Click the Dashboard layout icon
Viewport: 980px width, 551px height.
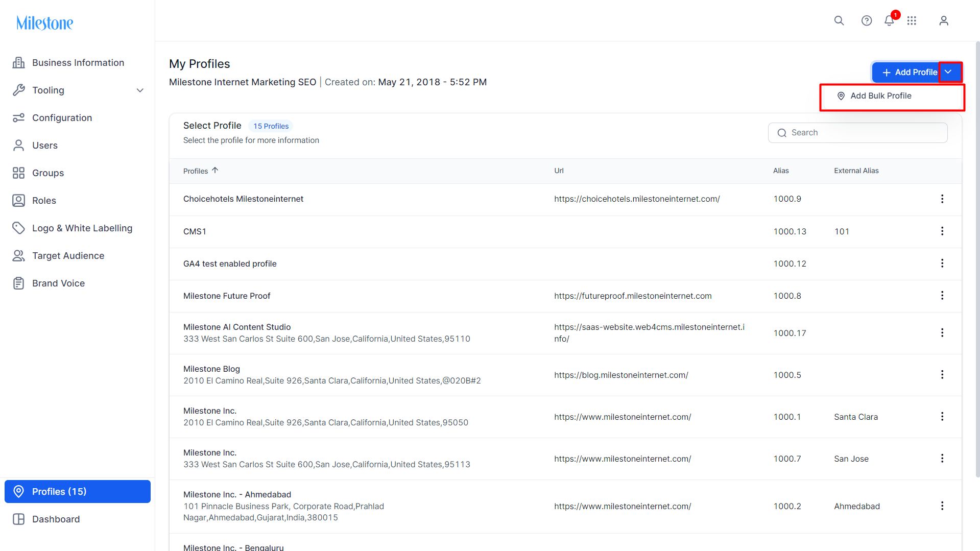point(19,519)
